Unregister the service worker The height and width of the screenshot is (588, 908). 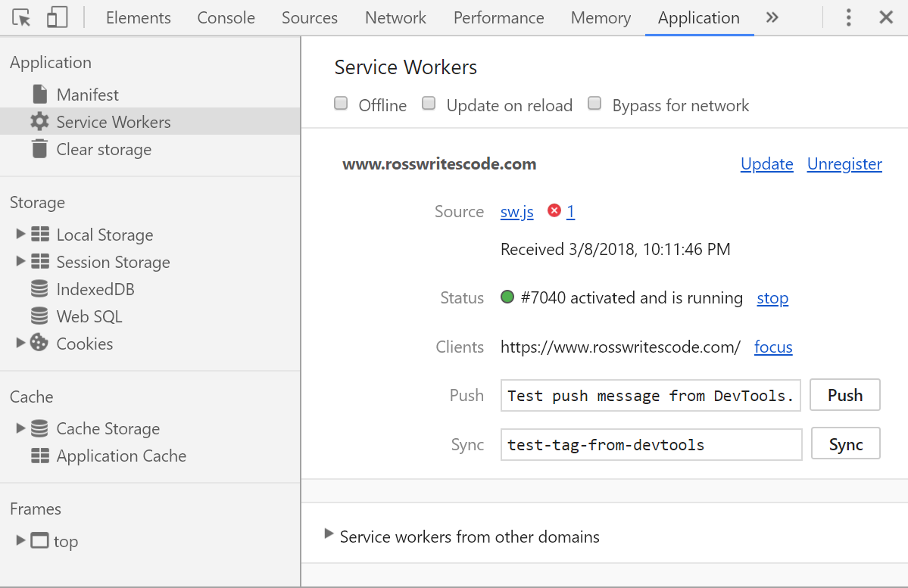click(x=844, y=163)
